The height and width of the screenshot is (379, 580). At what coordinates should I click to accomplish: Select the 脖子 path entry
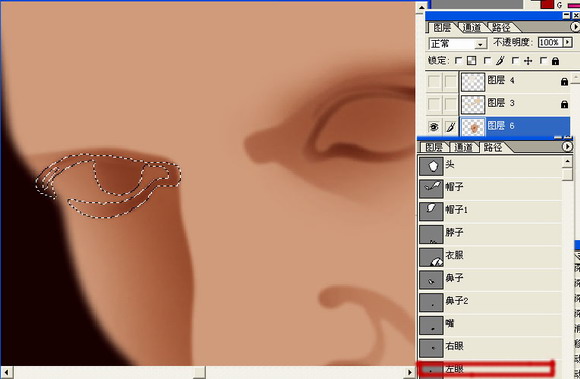click(490, 234)
